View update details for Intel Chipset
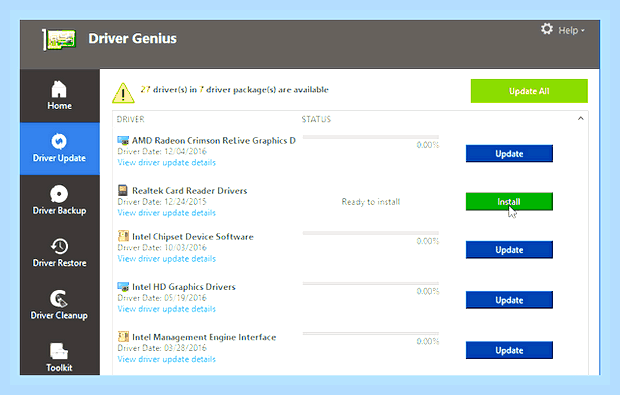This screenshot has height=395, width=620. tap(166, 259)
